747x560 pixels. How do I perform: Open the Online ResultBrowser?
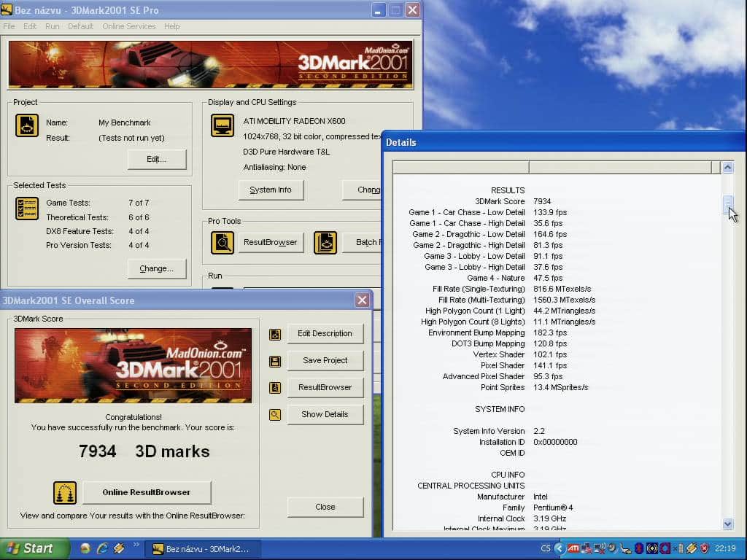pyautogui.click(x=147, y=492)
